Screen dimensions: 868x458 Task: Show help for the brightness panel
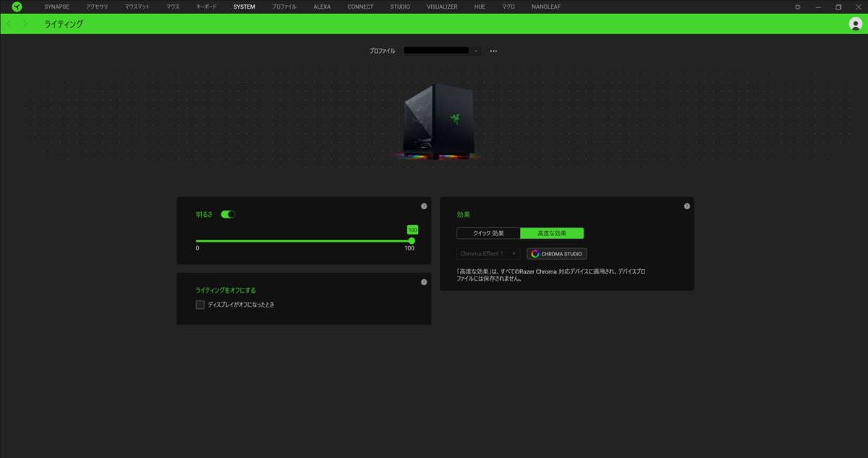pos(424,206)
